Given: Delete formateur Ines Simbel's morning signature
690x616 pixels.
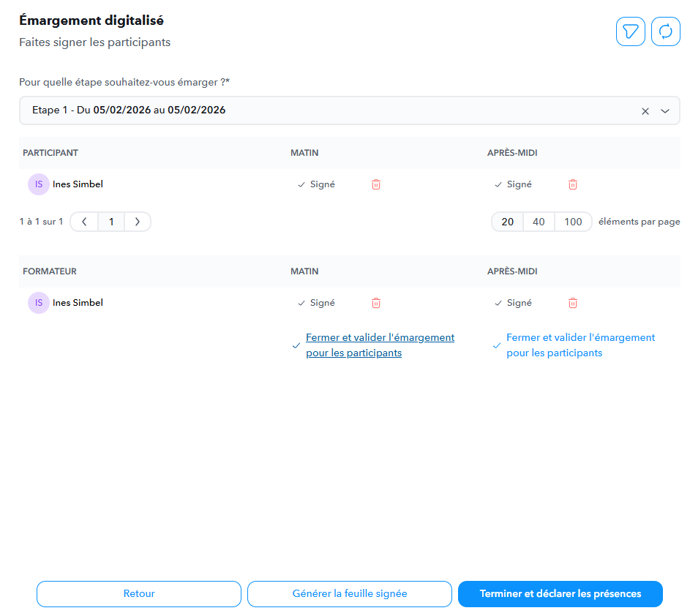Looking at the screenshot, I should pyautogui.click(x=376, y=303).
